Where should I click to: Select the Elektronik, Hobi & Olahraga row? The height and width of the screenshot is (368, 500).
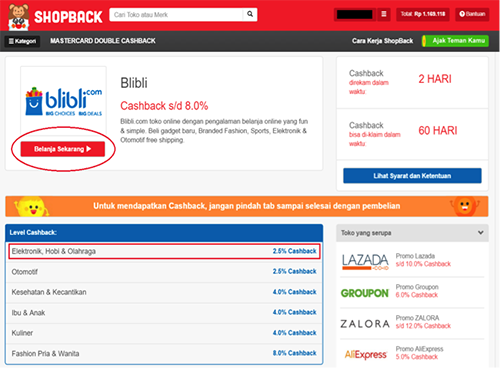tap(164, 251)
